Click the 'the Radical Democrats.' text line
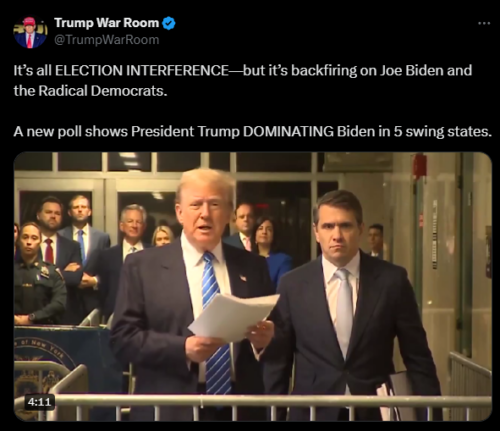The height and width of the screenshot is (431, 500). [x=90, y=91]
